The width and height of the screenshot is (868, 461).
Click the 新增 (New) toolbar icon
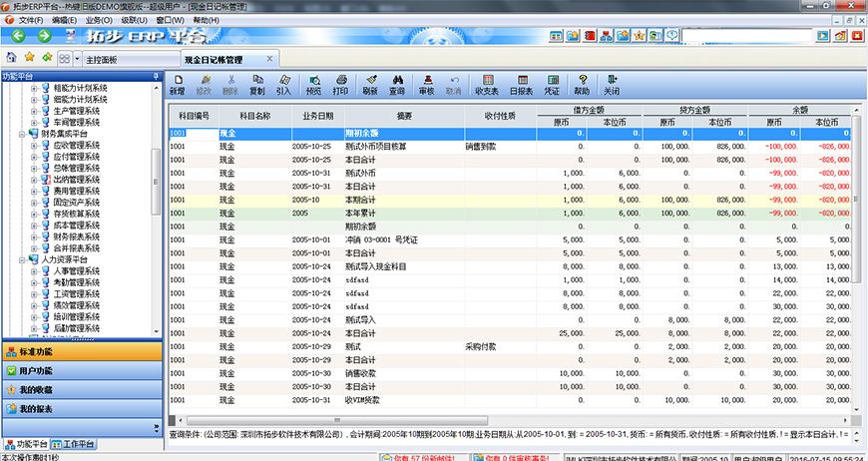[x=178, y=84]
